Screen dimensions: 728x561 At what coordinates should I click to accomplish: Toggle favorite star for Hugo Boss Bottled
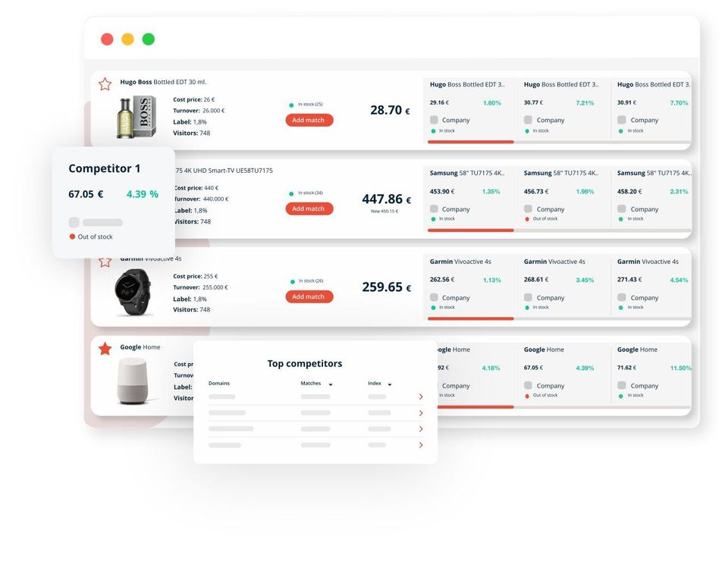pos(105,84)
